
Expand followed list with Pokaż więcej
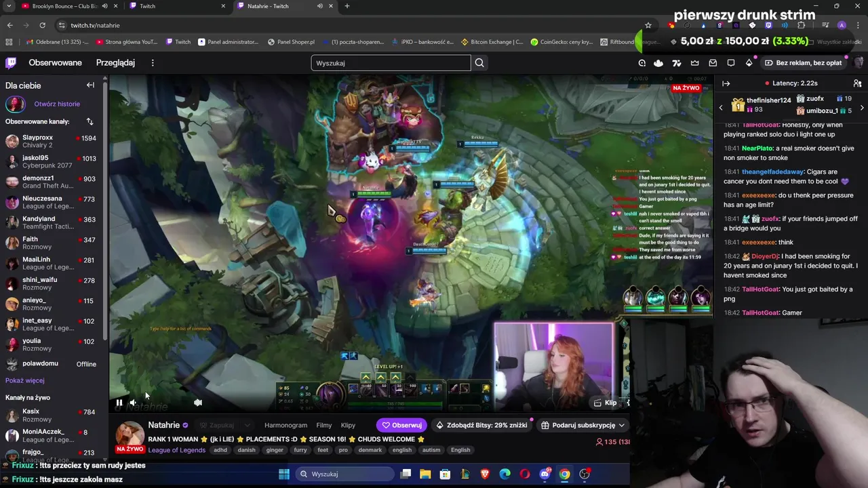[25, 380]
